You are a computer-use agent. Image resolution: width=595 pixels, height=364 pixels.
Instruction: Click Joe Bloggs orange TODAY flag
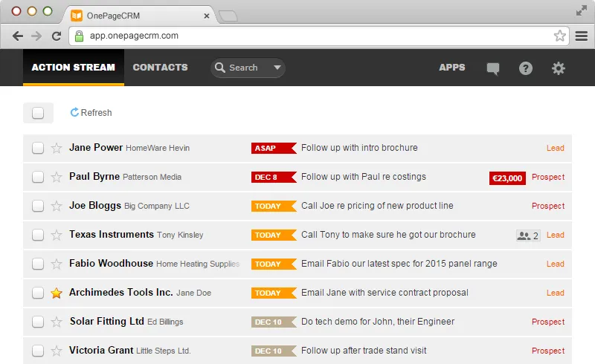(274, 207)
